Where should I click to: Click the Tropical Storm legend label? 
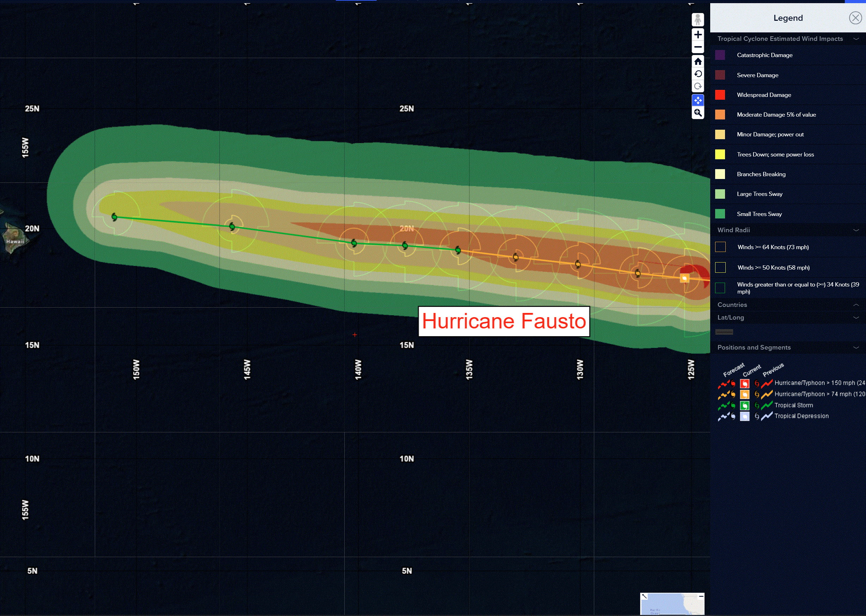[x=793, y=406]
